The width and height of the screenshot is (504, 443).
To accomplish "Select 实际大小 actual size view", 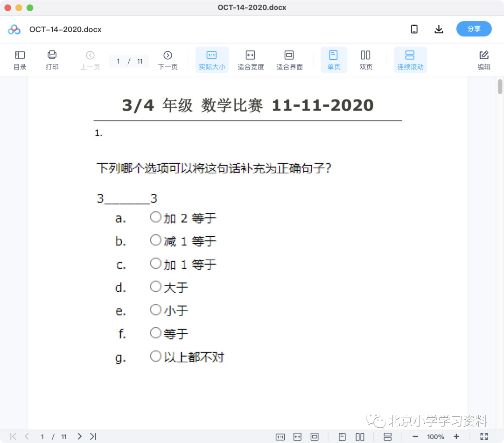I will tap(212, 60).
